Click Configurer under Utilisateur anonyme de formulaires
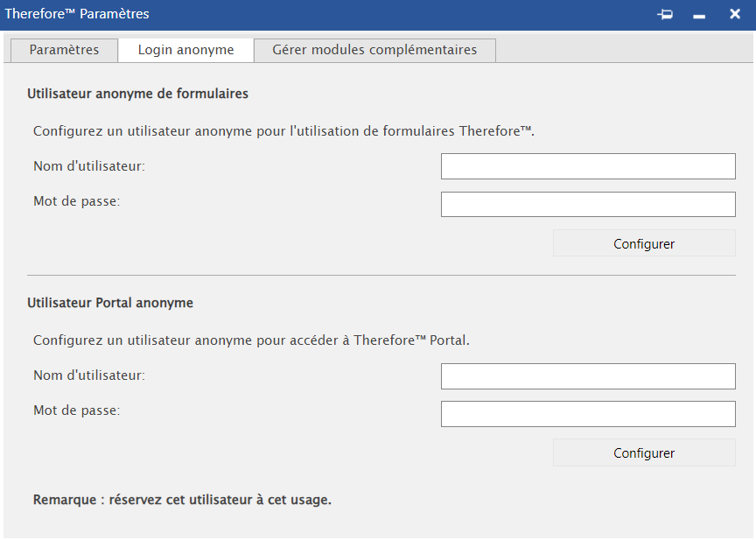Screen dimensions: 756x540 point(644,243)
